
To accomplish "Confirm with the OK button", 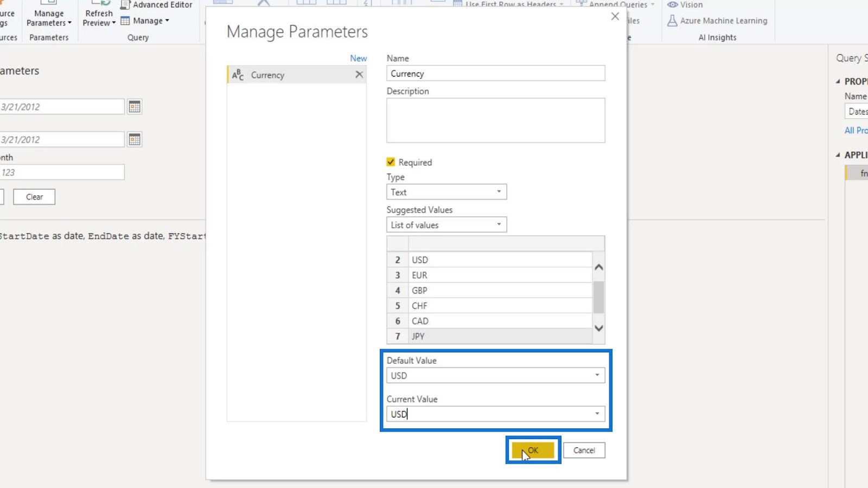I will [533, 450].
